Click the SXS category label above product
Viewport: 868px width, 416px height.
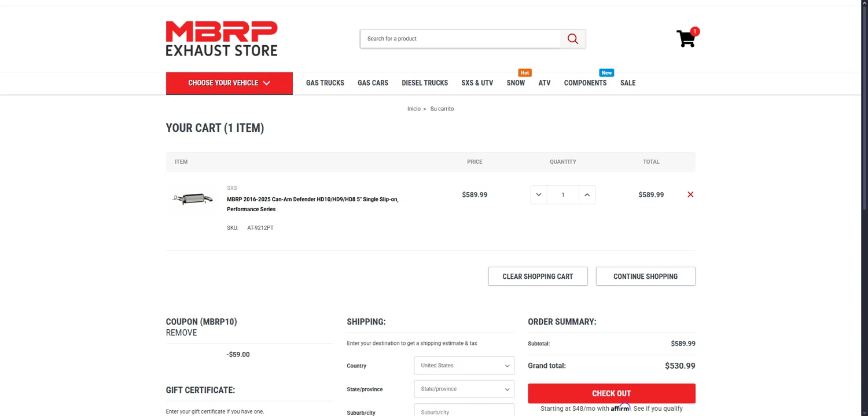tap(232, 188)
